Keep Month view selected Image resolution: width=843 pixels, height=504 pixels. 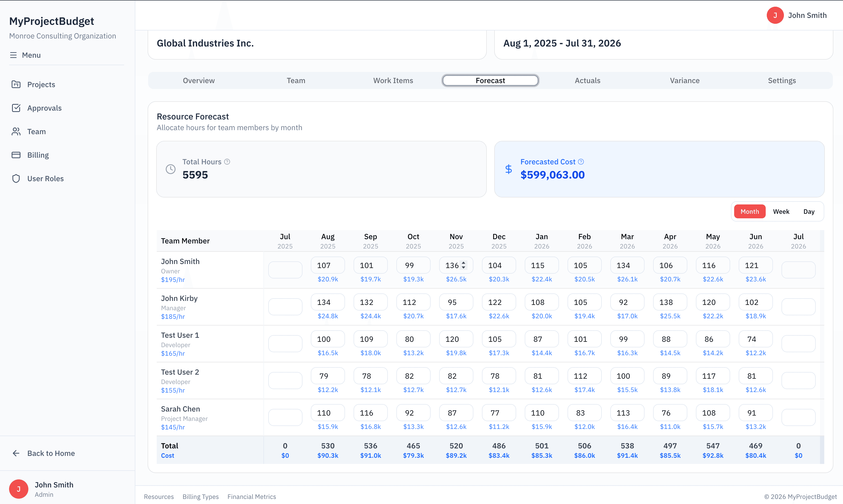tap(749, 211)
